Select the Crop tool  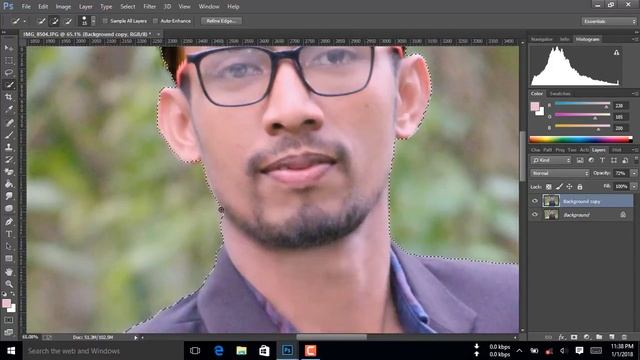click(x=9, y=97)
